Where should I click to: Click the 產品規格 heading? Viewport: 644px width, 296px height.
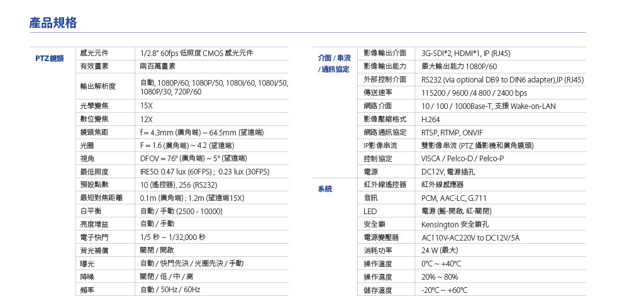[x=53, y=23]
